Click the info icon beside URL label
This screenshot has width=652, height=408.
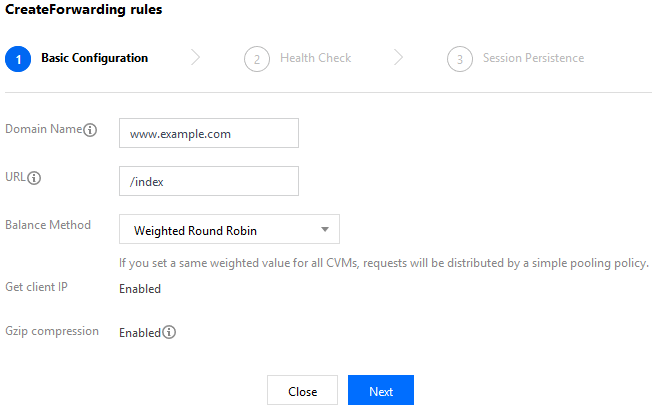click(34, 178)
